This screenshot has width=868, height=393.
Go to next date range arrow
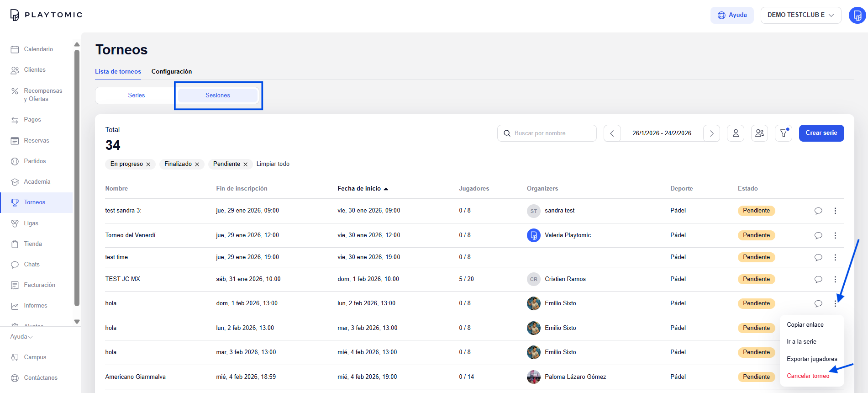tap(711, 133)
